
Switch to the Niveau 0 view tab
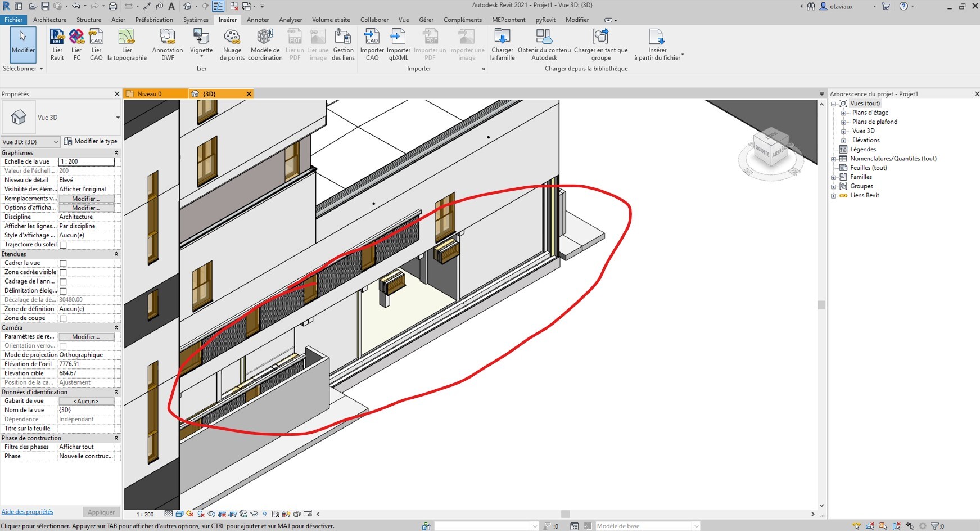pos(150,94)
